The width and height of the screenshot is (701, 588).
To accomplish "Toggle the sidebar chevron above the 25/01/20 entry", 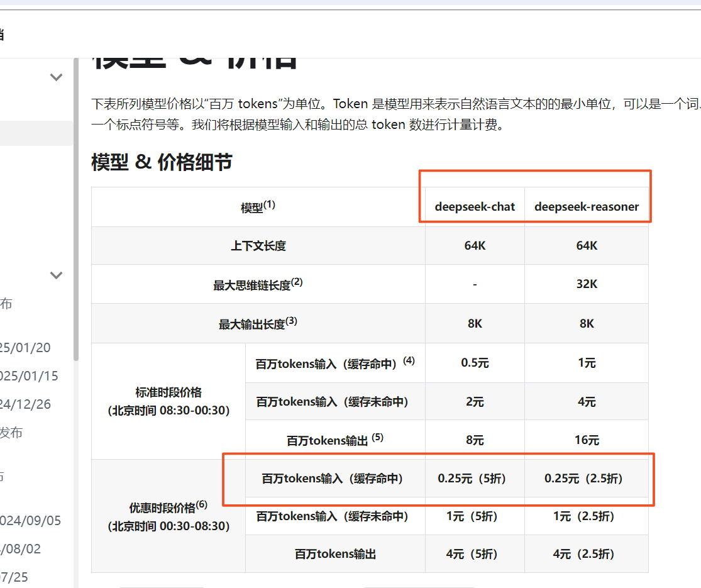I will pyautogui.click(x=56, y=275).
